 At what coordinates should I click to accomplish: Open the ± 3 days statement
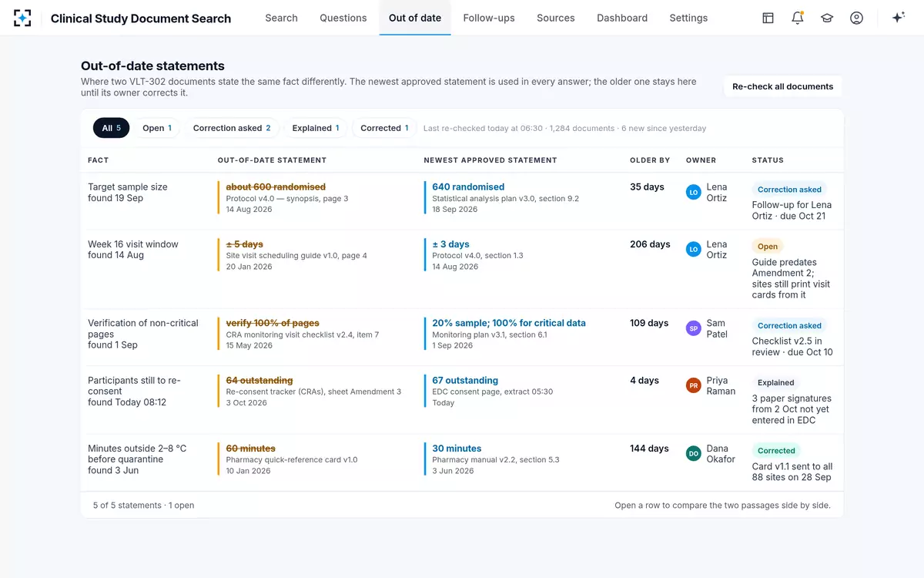(x=450, y=244)
